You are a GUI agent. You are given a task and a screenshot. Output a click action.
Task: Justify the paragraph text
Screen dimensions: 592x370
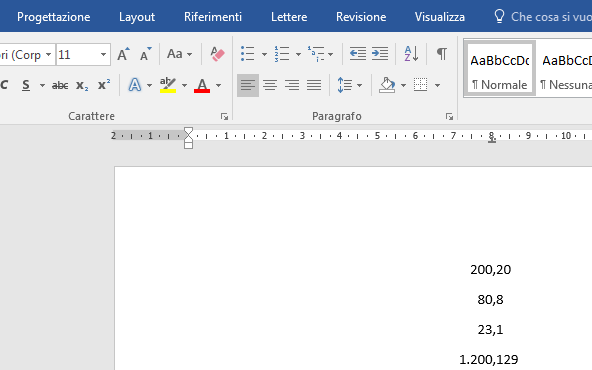click(314, 85)
